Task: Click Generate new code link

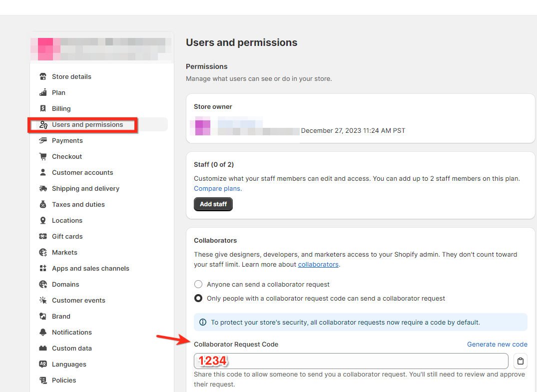Action: (497, 344)
